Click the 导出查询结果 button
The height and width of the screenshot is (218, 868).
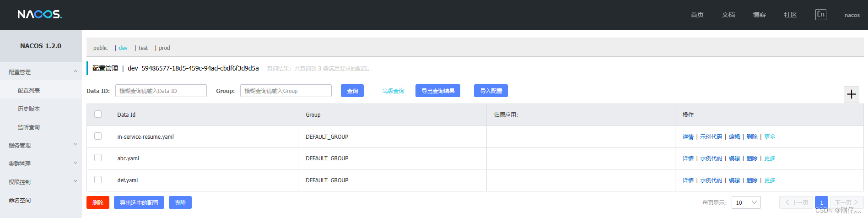[x=438, y=91]
